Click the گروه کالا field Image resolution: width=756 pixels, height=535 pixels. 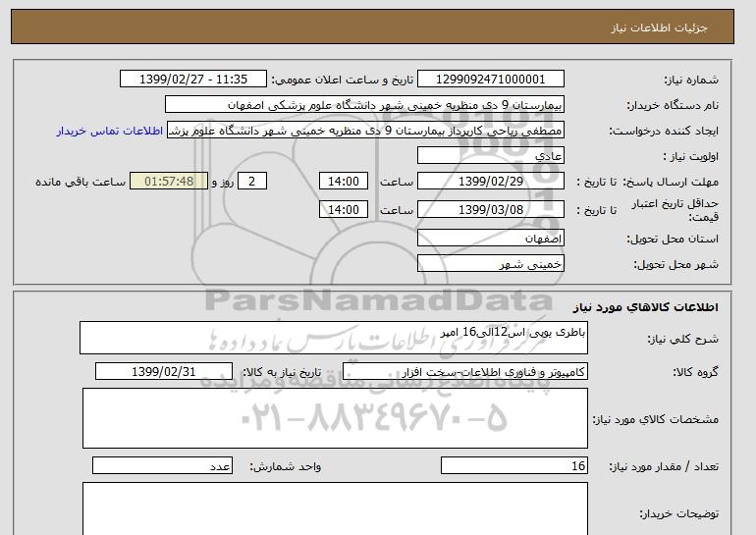[x=465, y=372]
